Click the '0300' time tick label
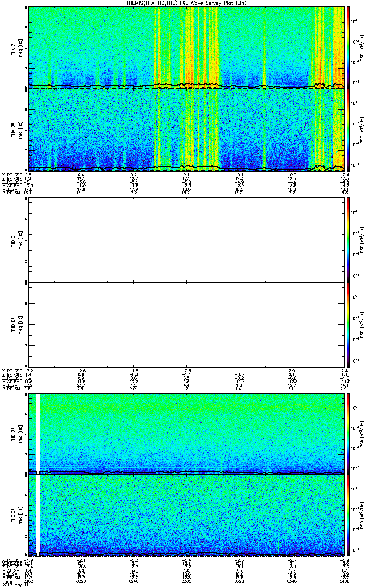 click(187, 581)
